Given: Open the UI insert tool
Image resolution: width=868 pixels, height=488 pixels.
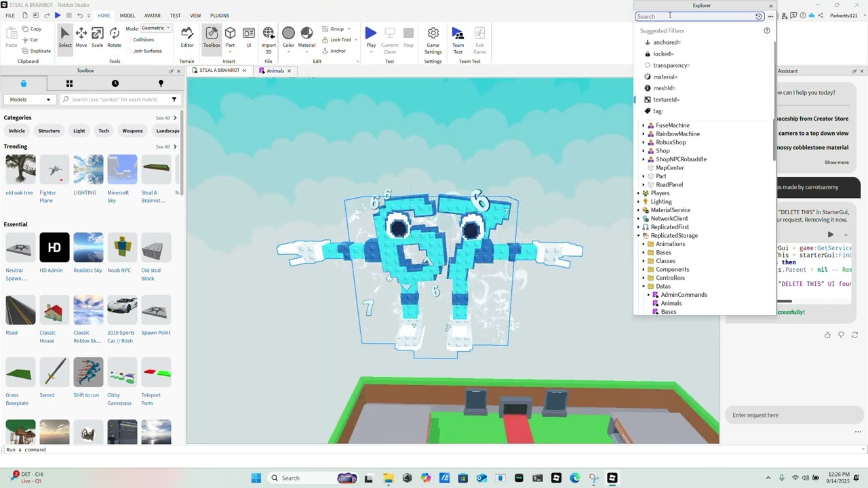Looking at the screenshot, I should [248, 37].
